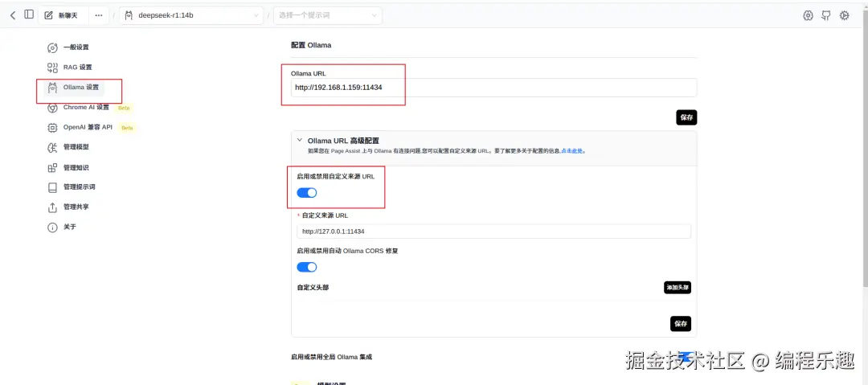Image resolution: width=868 pixels, height=385 pixels.
Task: Open 管理提示词 prompt management
Action: pos(72,187)
